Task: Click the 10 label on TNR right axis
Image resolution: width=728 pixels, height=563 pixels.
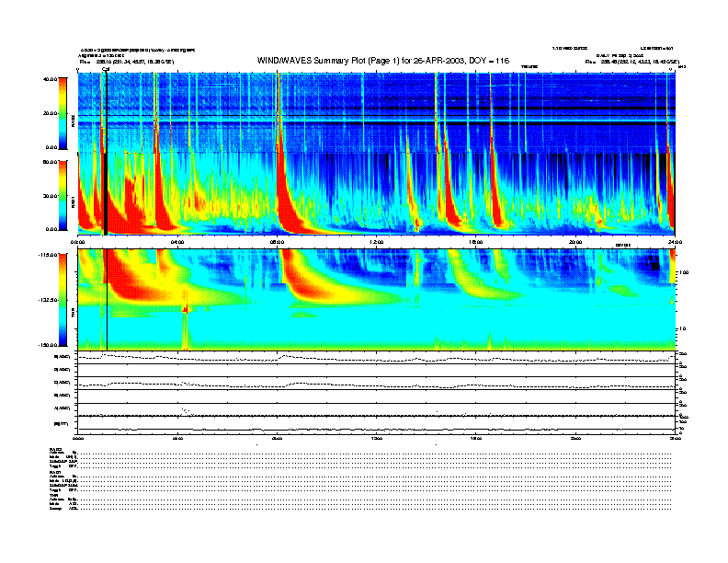Action: pos(684,329)
